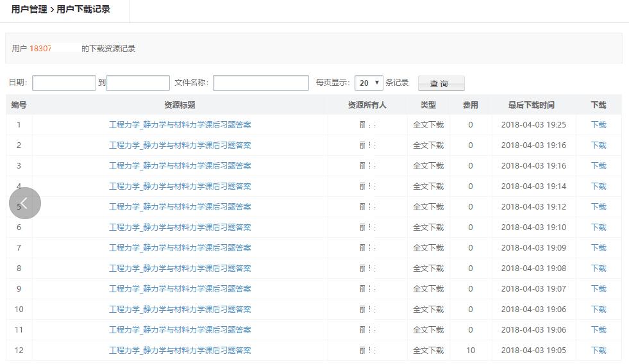Click the 查询 search button
Image resolution: width=629 pixels, height=364 pixels.
(x=440, y=83)
